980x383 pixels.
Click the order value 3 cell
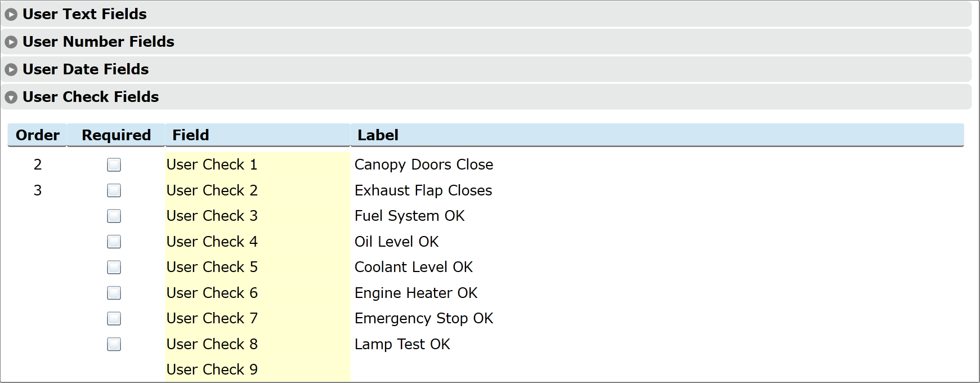[38, 190]
